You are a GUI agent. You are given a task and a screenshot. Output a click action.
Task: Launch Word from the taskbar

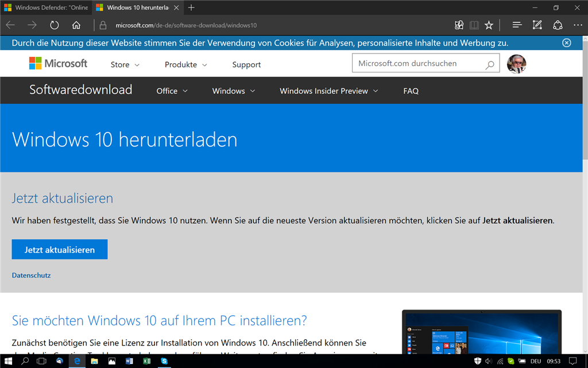pyautogui.click(x=129, y=361)
